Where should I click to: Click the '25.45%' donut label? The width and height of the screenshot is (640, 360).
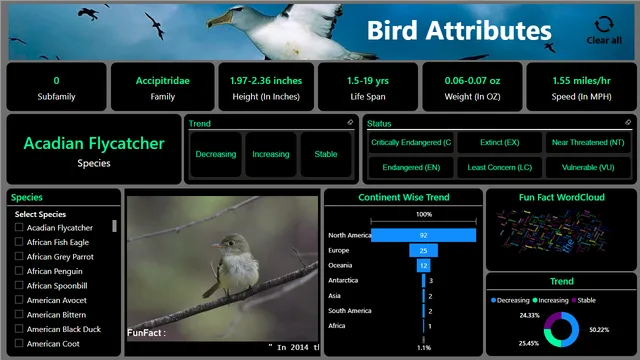coord(529,343)
